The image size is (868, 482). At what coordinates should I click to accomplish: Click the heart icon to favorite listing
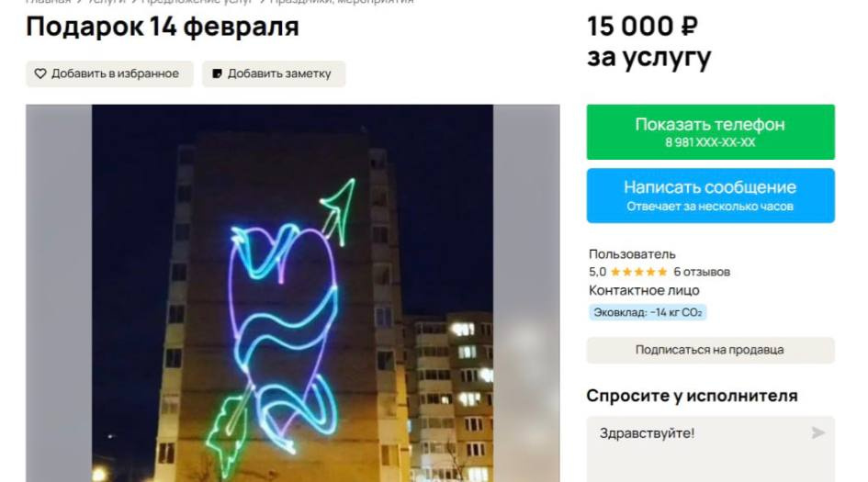coord(40,73)
